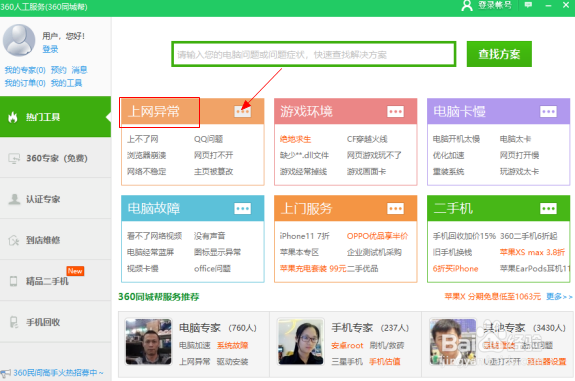Viewport: 575px width, 381px height.
Task: Open 我的订单(0) link
Action: pyautogui.click(x=25, y=83)
